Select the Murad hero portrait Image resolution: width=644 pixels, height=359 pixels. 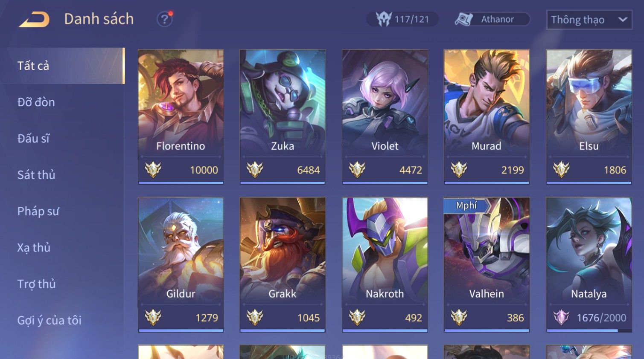487,102
